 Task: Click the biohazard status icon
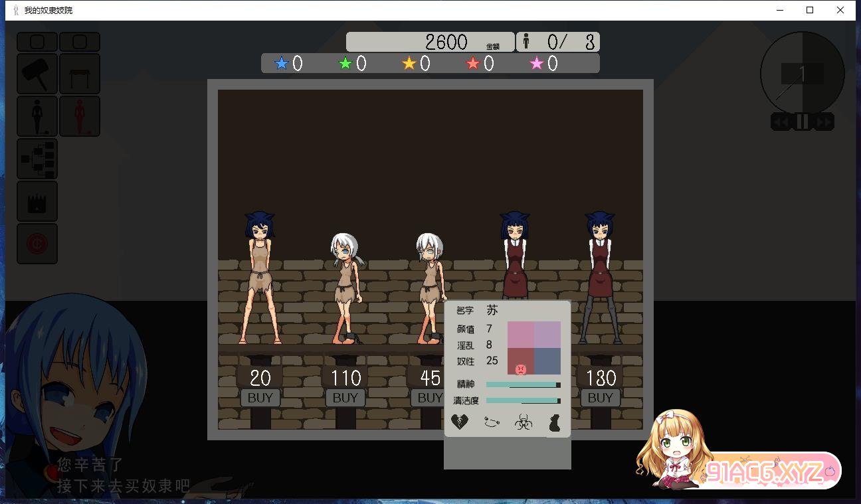pos(524,422)
